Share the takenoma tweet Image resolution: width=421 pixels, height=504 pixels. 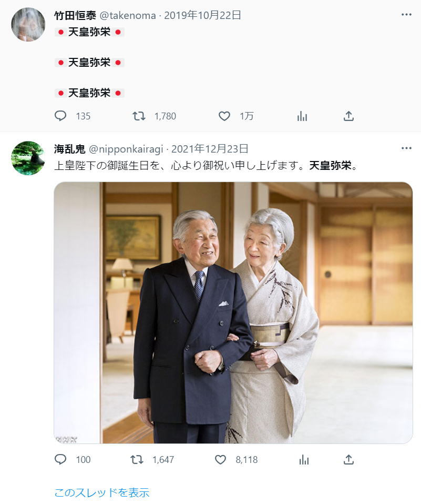(348, 116)
